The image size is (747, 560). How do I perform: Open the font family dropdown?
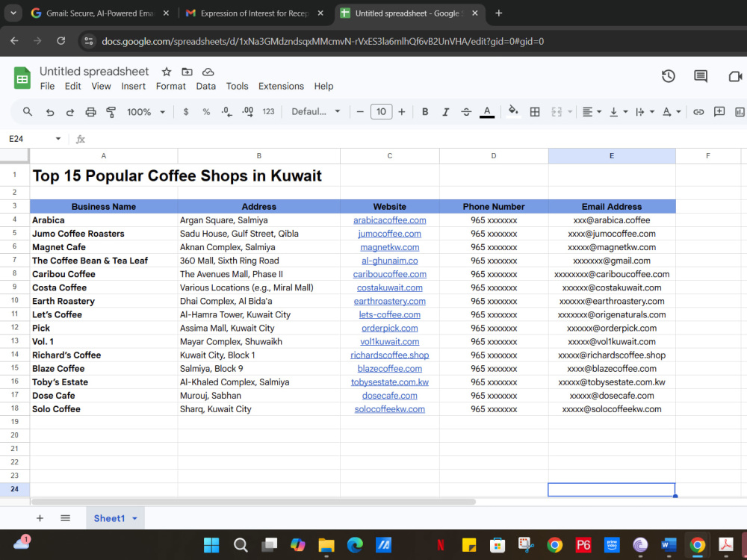point(315,111)
